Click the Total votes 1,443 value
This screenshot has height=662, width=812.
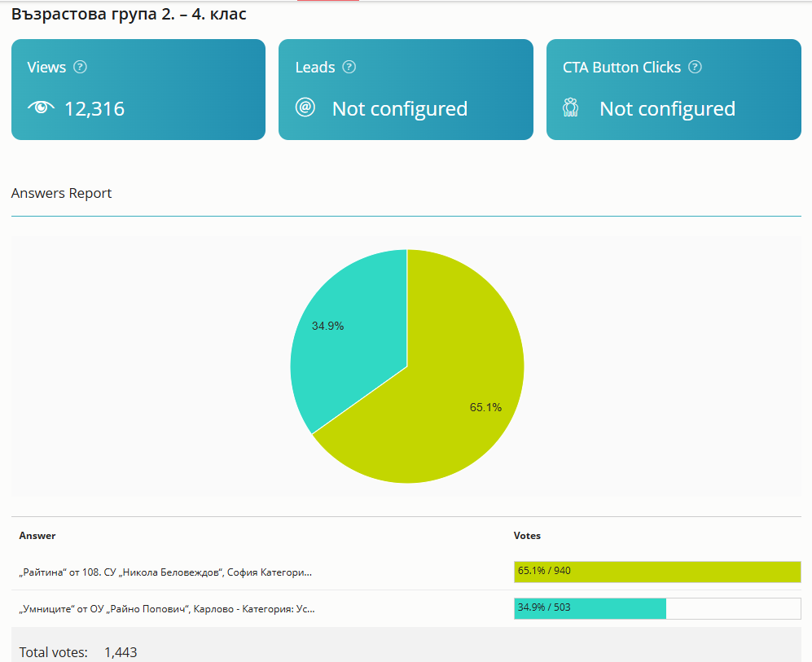[121, 652]
